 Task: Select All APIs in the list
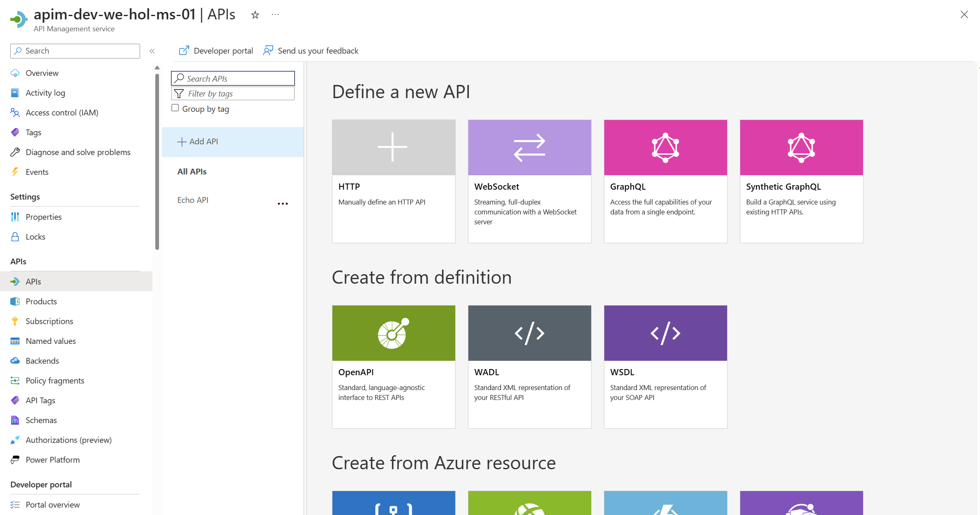coord(192,172)
